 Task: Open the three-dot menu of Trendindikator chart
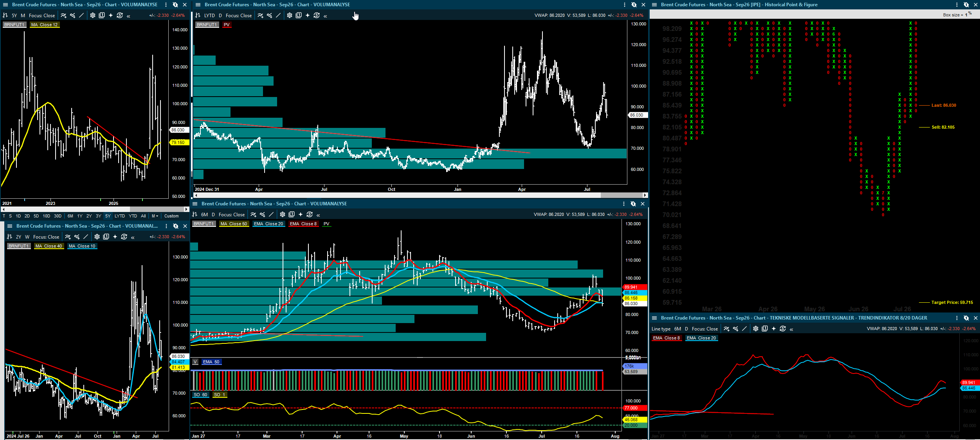pos(957,318)
